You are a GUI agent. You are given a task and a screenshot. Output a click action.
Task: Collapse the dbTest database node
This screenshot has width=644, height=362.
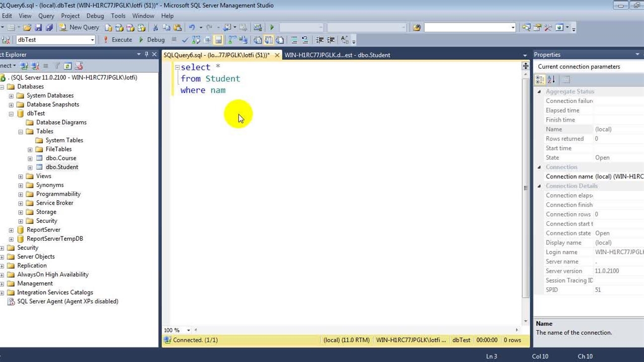[x=11, y=114]
